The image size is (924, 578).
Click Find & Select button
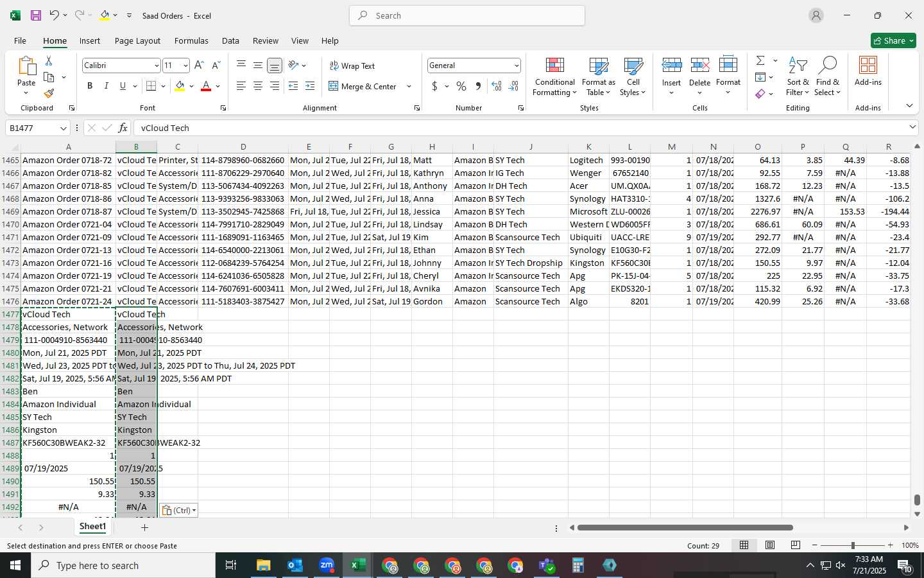pyautogui.click(x=828, y=76)
